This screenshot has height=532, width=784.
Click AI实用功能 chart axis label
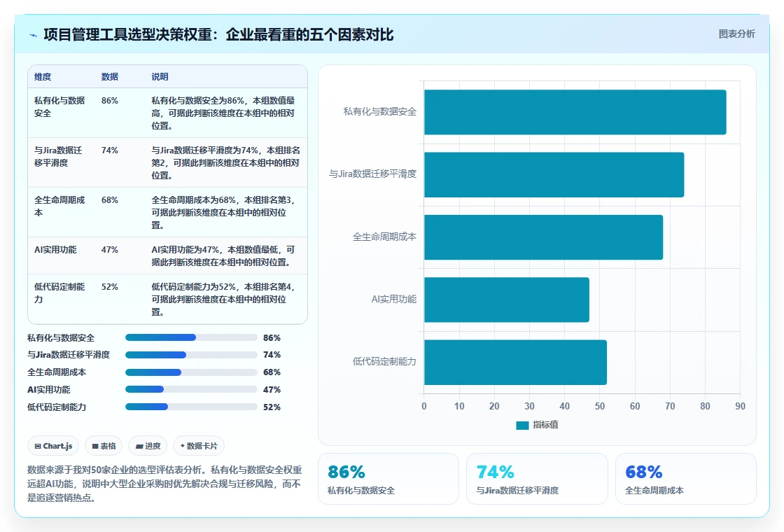394,299
